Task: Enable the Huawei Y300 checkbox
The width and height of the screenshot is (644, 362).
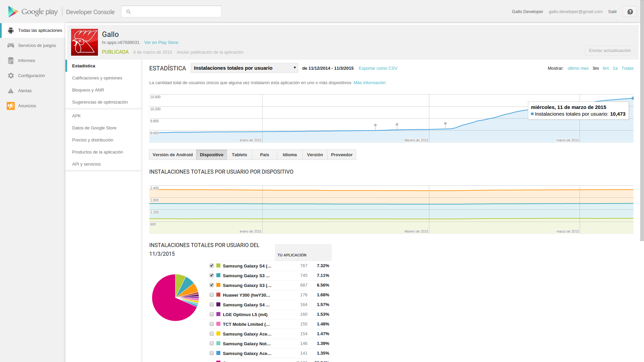Action: [212, 295]
